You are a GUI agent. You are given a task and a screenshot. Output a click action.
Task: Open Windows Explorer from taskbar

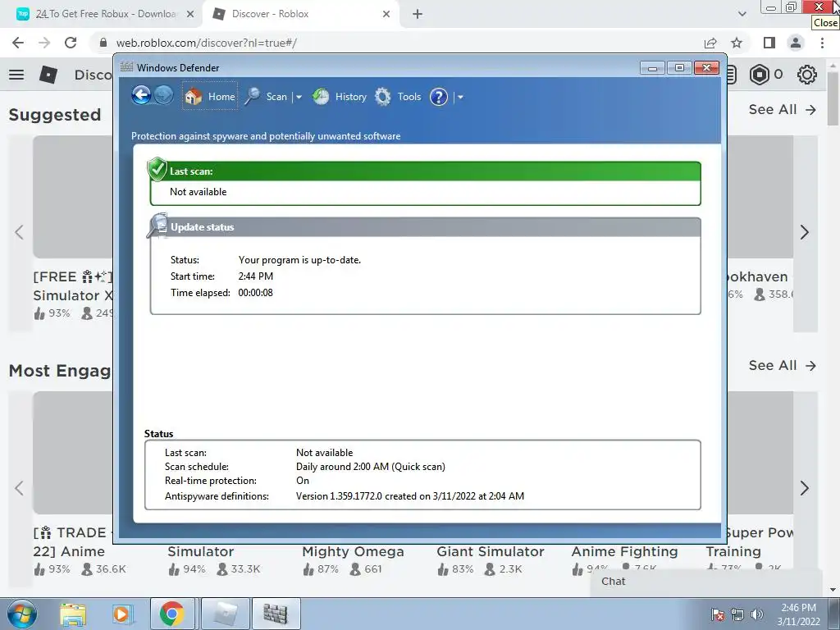[73, 614]
